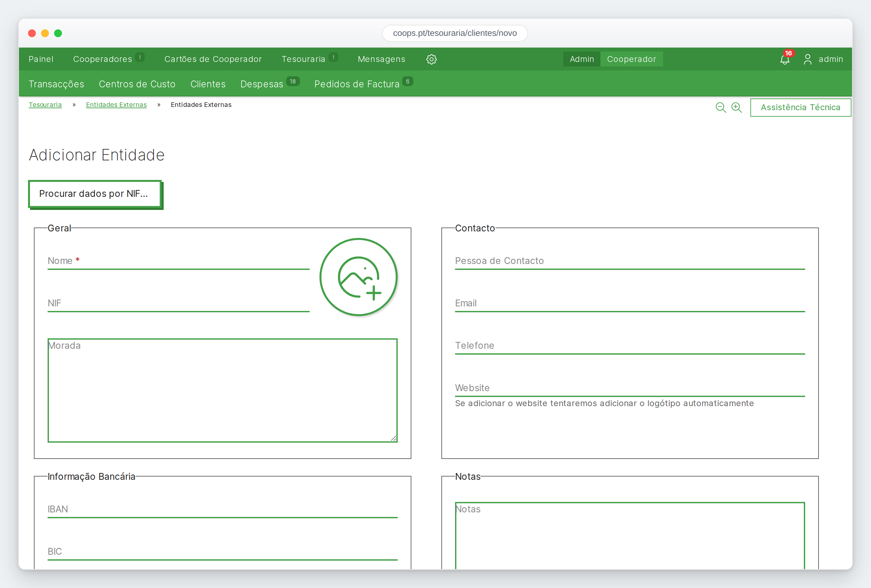Click the current Entidades Externas breadcrumb text
This screenshot has height=588, width=871.
coord(201,105)
